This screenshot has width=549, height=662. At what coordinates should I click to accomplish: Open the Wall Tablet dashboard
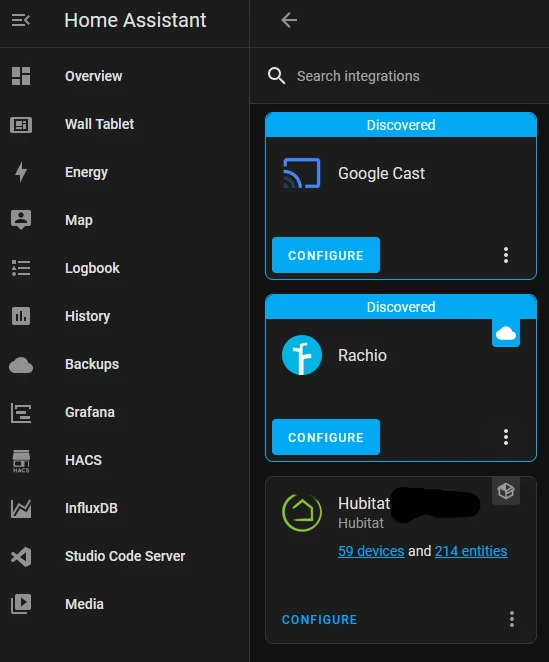click(100, 124)
